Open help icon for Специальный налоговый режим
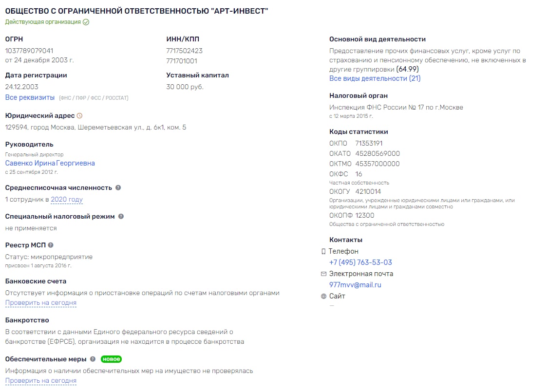Screen dimensions: 548x392 121,216
